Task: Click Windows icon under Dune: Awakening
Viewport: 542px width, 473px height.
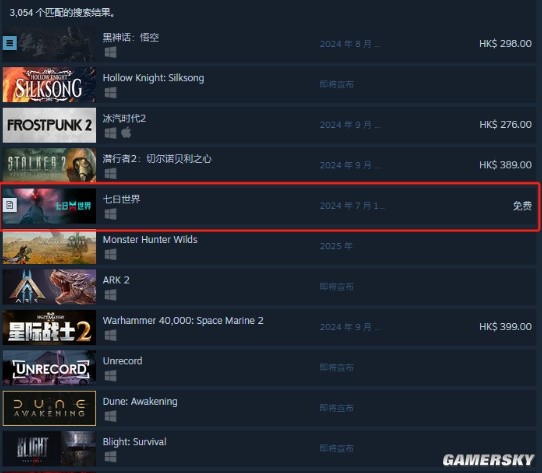Action: pos(111,416)
